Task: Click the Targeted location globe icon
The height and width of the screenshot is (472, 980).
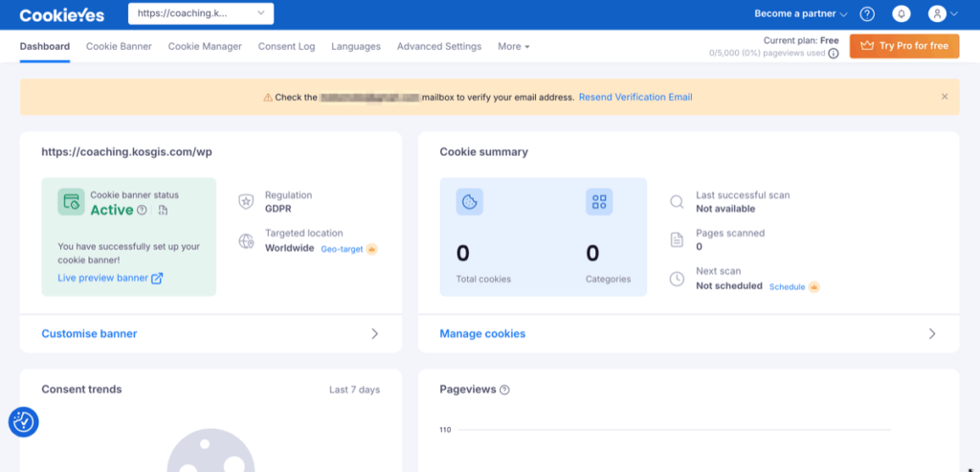Action: pyautogui.click(x=246, y=240)
